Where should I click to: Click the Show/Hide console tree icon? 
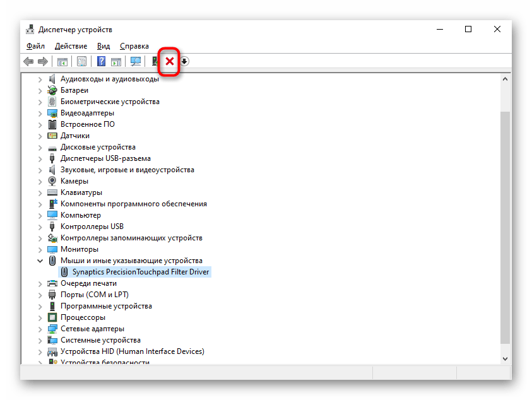(x=61, y=61)
